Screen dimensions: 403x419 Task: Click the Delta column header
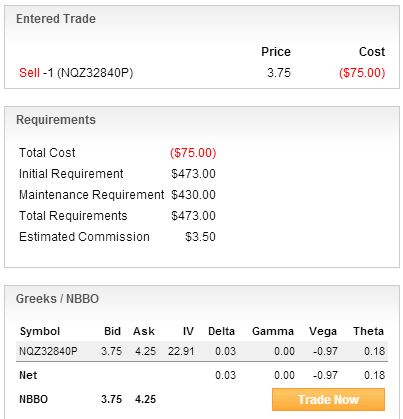click(x=221, y=331)
